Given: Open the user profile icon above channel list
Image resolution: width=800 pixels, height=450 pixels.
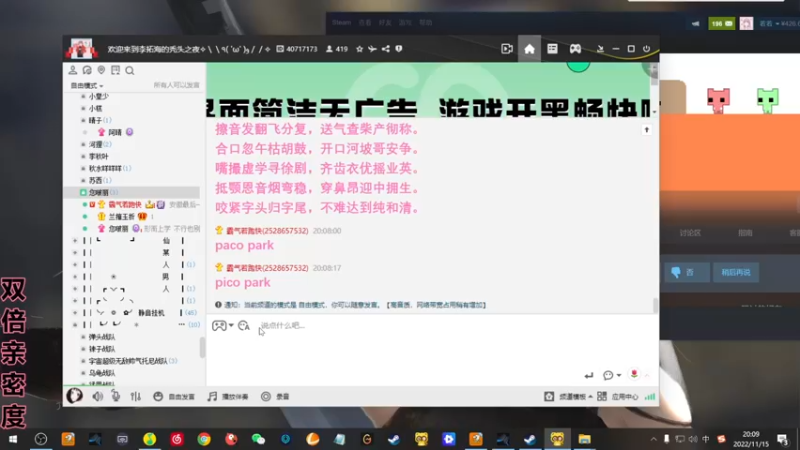Looking at the screenshot, I should coord(73,70).
